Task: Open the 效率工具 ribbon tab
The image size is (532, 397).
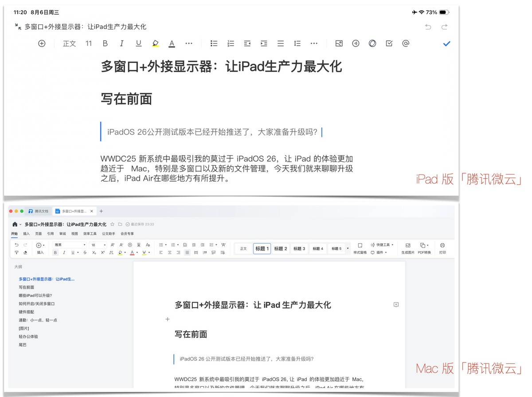Action: 90,234
